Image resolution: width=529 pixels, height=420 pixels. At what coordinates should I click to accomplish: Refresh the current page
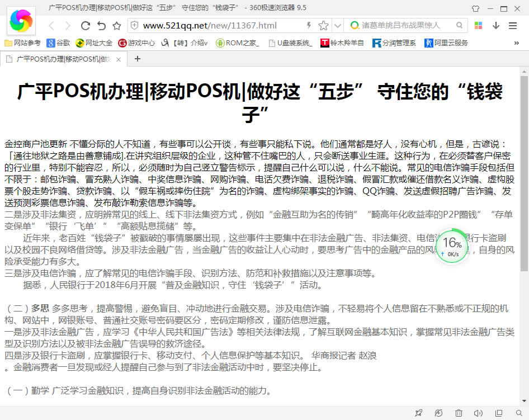(85, 25)
